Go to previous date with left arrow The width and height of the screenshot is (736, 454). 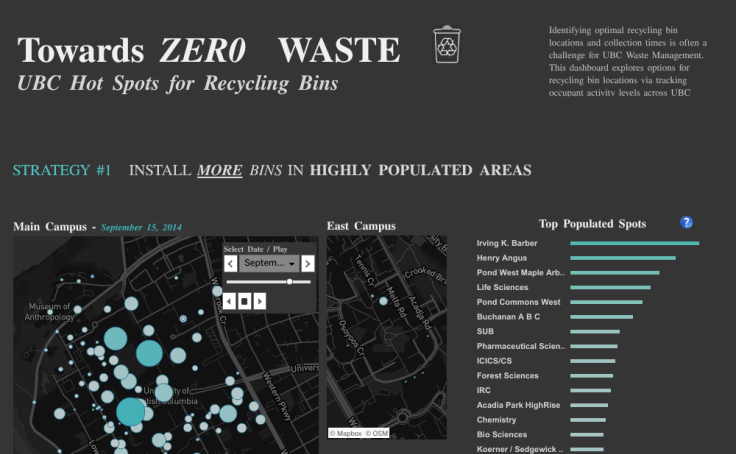click(230, 263)
